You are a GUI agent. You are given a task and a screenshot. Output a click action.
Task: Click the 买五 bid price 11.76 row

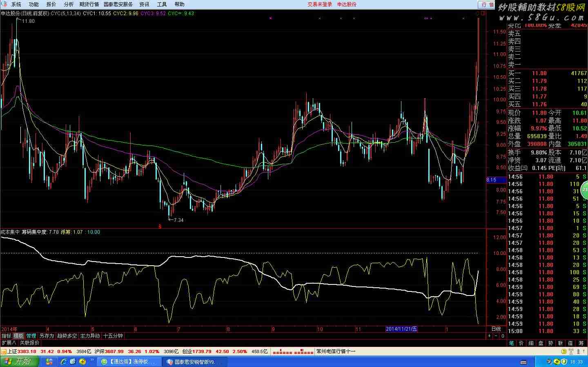click(547, 104)
